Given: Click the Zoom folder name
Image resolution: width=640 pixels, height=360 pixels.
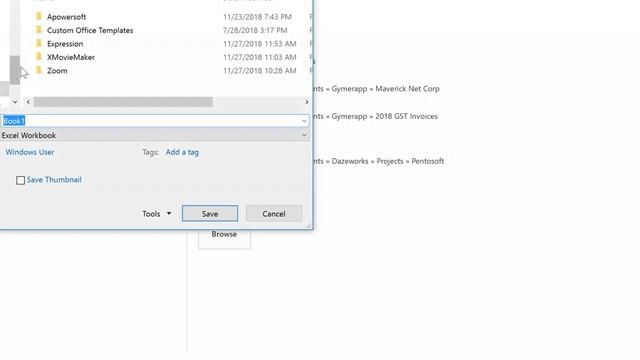Looking at the screenshot, I should pos(57,71).
